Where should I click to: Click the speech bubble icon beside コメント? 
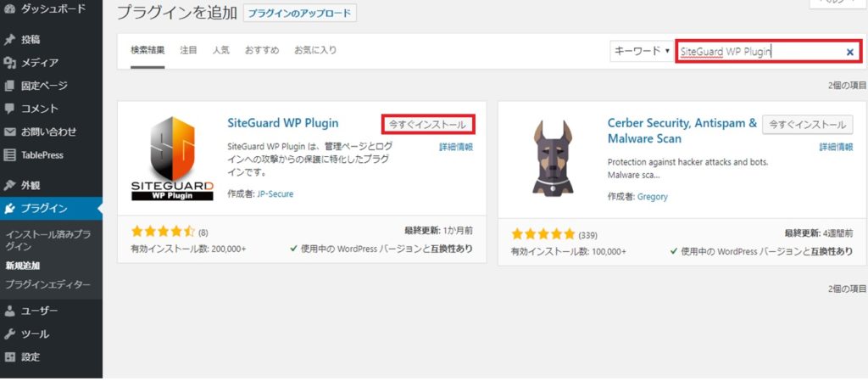tap(9, 109)
